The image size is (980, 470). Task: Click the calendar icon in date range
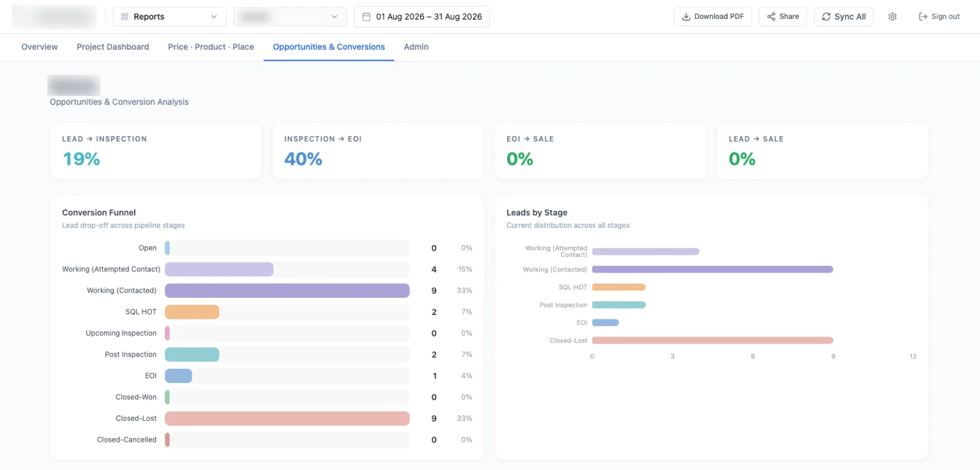pyautogui.click(x=366, y=17)
